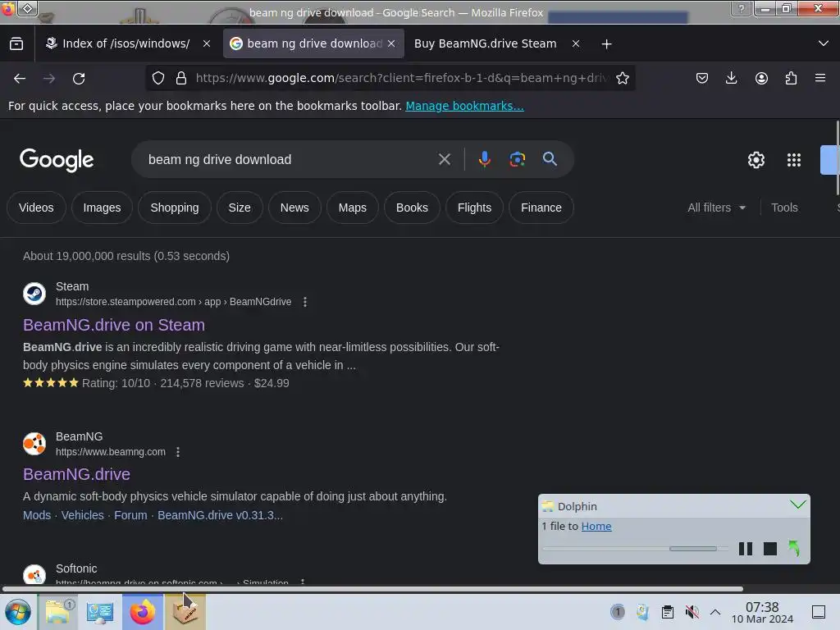The height and width of the screenshot is (630, 840).
Task: View site security lock information
Action: (181, 78)
